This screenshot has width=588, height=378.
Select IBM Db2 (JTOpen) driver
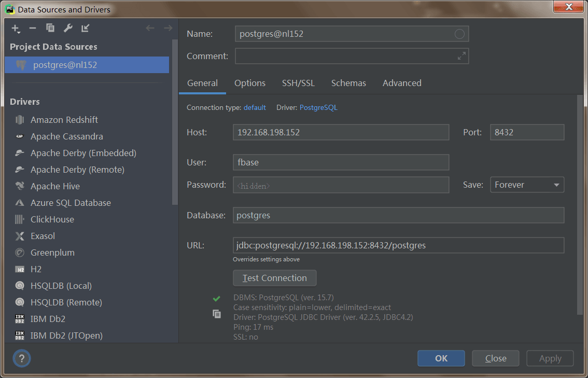click(87, 335)
